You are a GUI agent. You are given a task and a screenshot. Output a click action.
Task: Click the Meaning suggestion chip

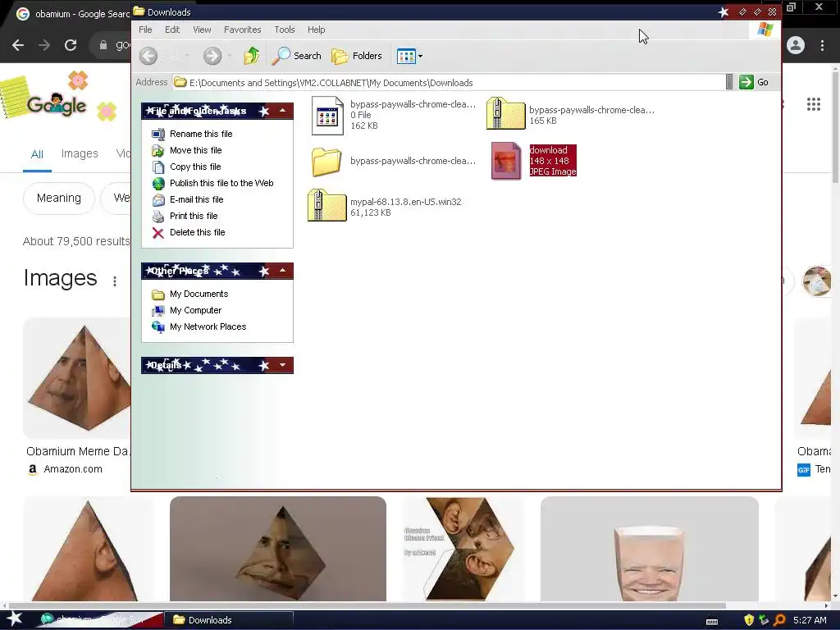pos(59,199)
